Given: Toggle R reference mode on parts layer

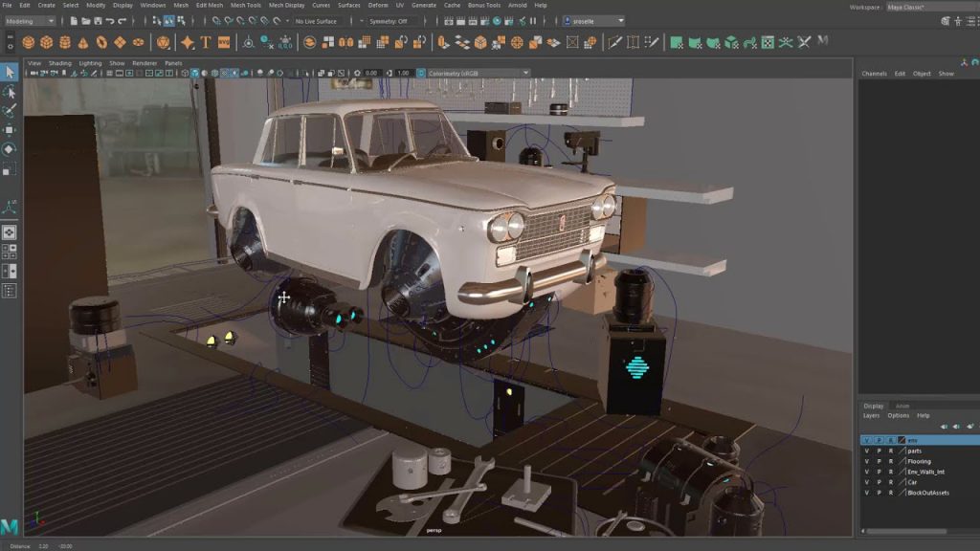Looking at the screenshot, I should coord(890,451).
